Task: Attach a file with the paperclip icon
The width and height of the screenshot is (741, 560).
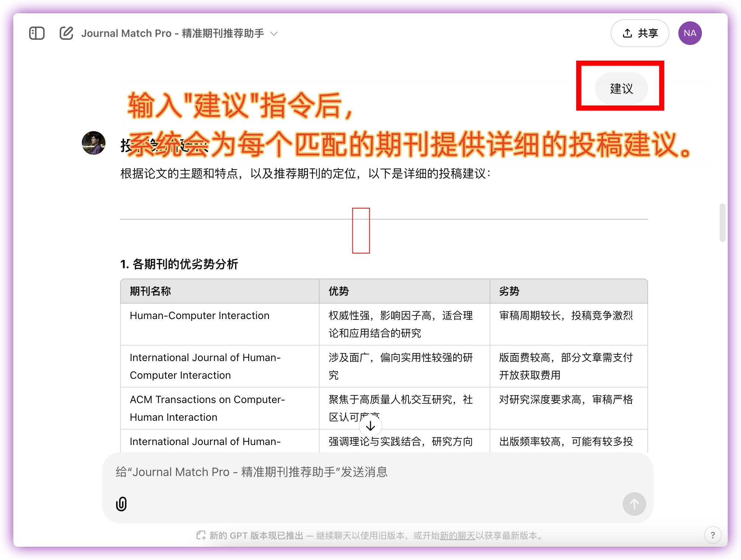Action: [121, 504]
